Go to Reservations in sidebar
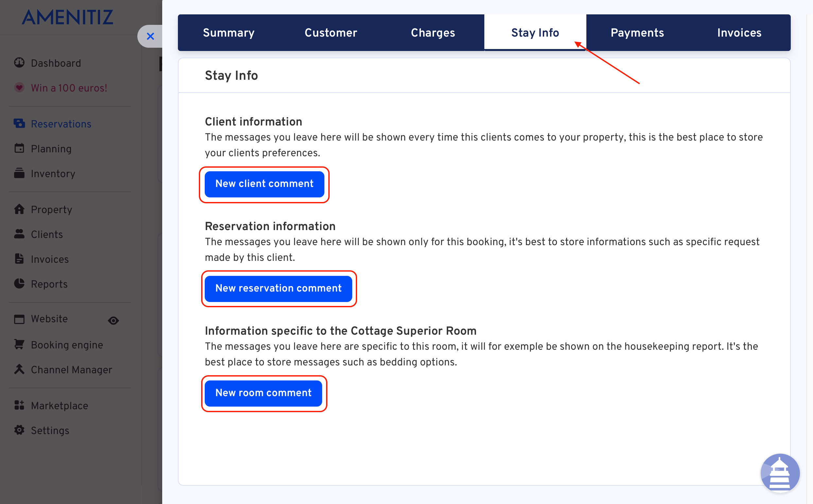The image size is (813, 504). coord(61,124)
